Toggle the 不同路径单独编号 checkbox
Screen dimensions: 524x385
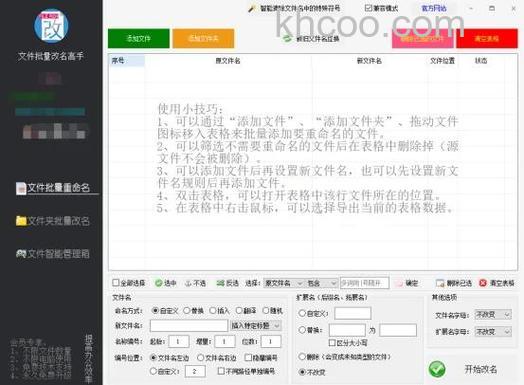221,371
